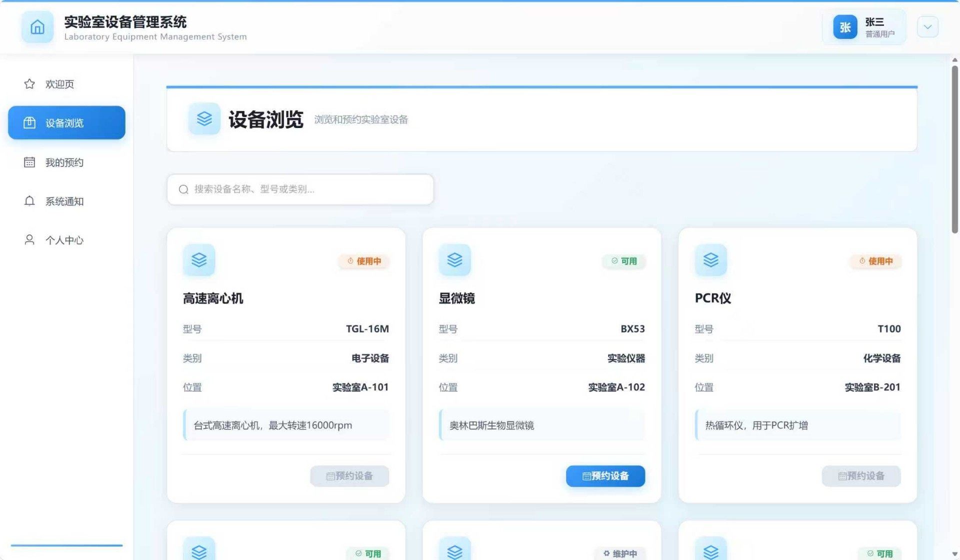Go to 我的预约 in sidebar

coord(64,162)
